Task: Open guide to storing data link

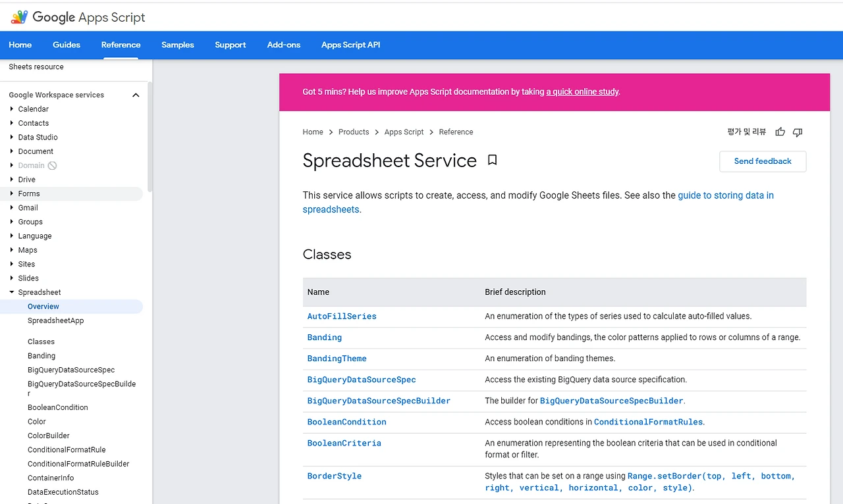Action: tap(726, 195)
